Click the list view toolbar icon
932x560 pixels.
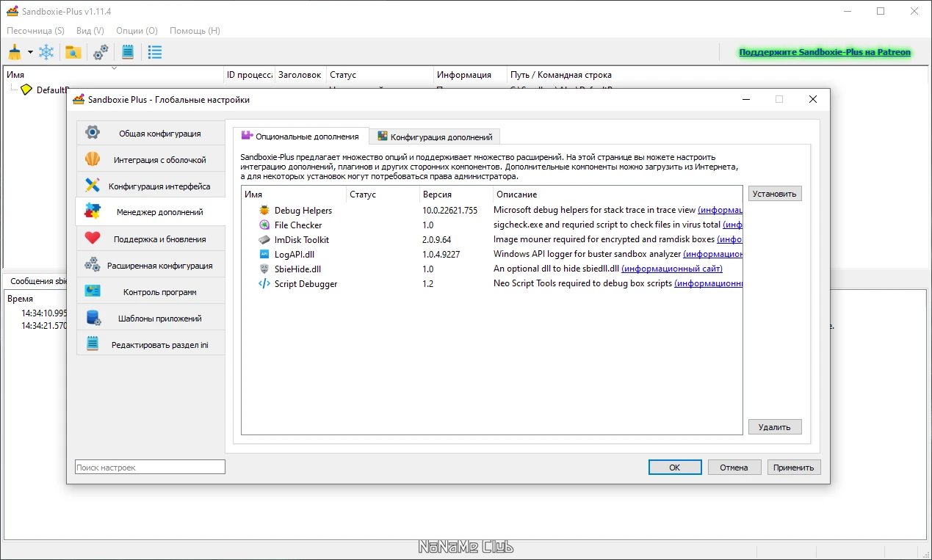(155, 52)
